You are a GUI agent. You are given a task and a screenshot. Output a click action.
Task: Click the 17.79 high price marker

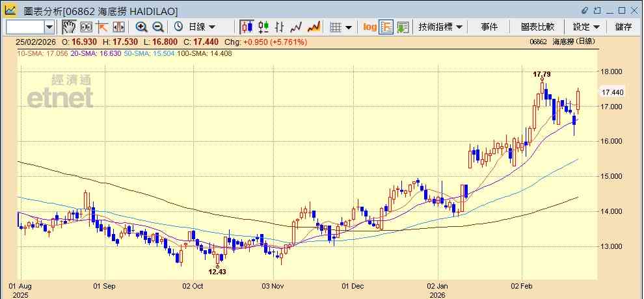pos(542,74)
